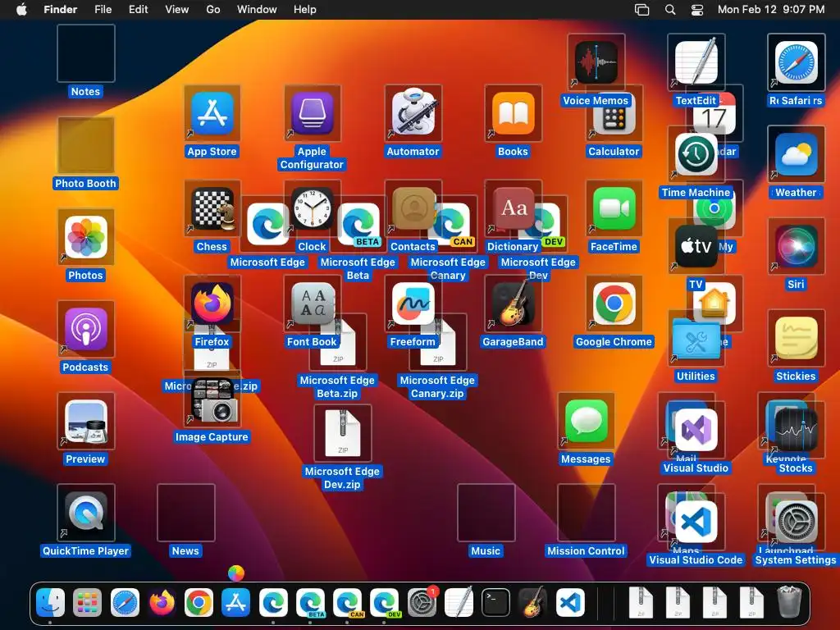
Task: Click the Stage Manager icon in menu bar
Action: coord(641,10)
